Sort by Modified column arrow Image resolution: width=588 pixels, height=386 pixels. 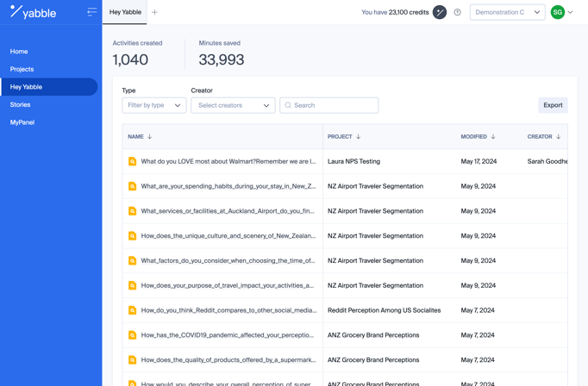click(x=493, y=137)
